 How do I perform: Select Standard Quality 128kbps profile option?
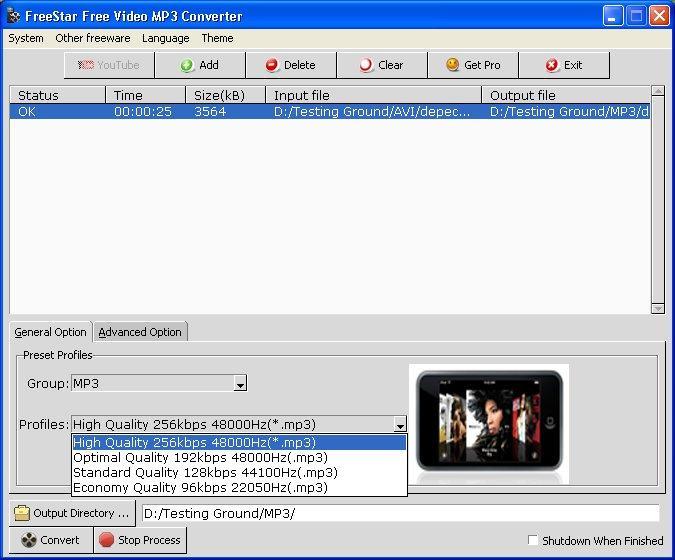pyautogui.click(x=239, y=473)
